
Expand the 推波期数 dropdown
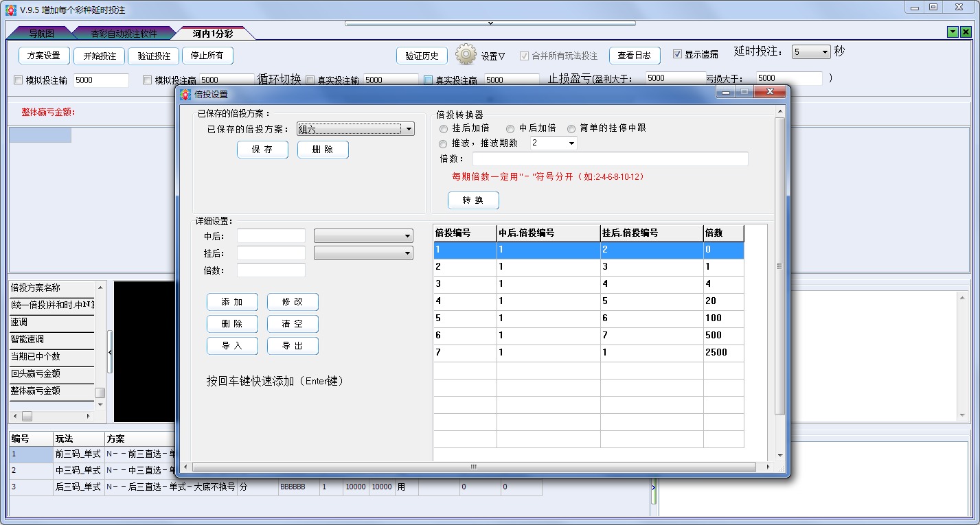571,143
